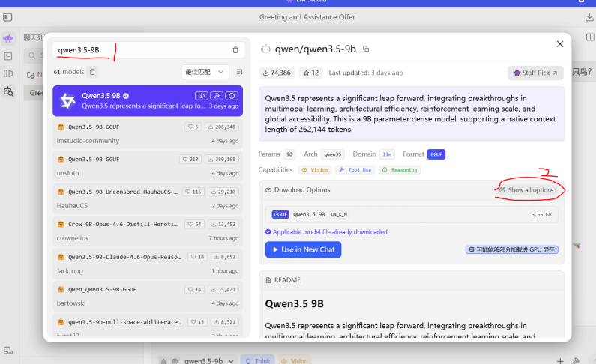Viewport: 596px width, 364px height.
Task: Click the 380,168 downloads count badge
Action: point(222,160)
